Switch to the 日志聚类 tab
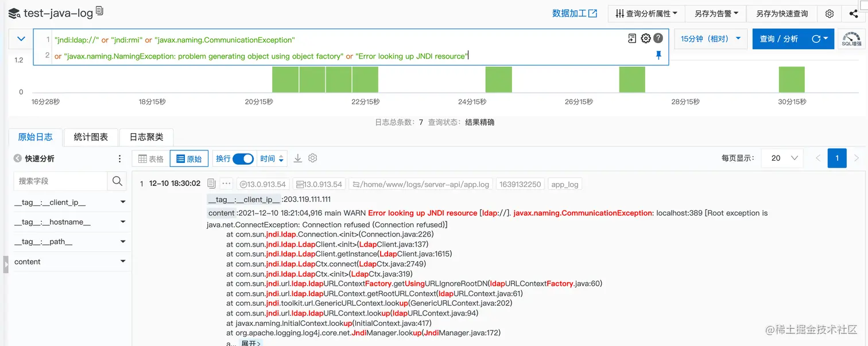The image size is (868, 346). (146, 137)
